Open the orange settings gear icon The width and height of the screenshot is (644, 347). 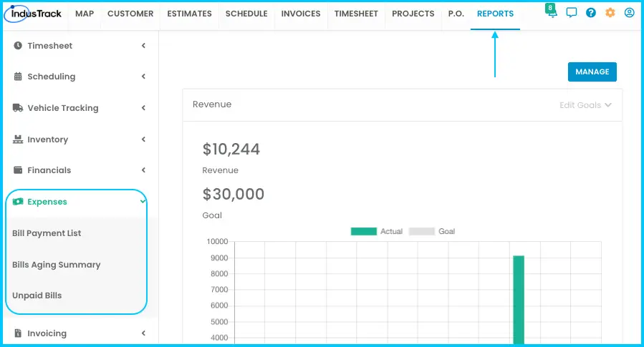click(610, 13)
